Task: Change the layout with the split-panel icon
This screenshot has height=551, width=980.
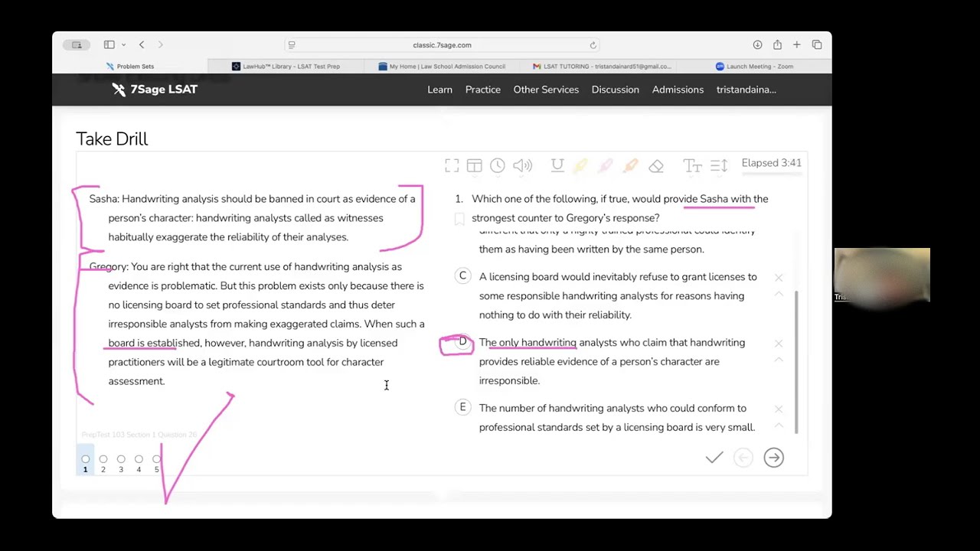Action: 474,166
